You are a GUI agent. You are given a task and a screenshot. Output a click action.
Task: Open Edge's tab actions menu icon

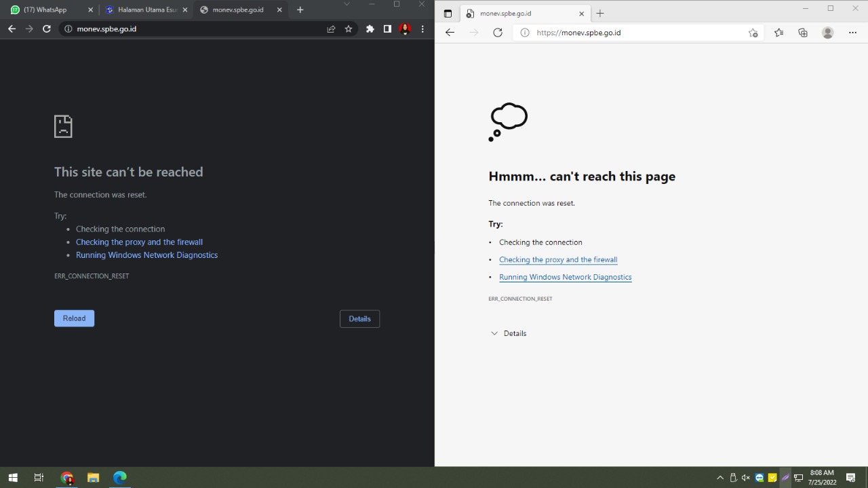[448, 14]
